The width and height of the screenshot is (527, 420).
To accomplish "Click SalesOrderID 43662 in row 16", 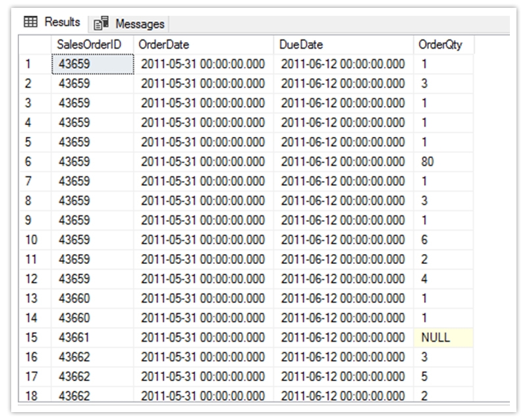I will tap(92, 357).
